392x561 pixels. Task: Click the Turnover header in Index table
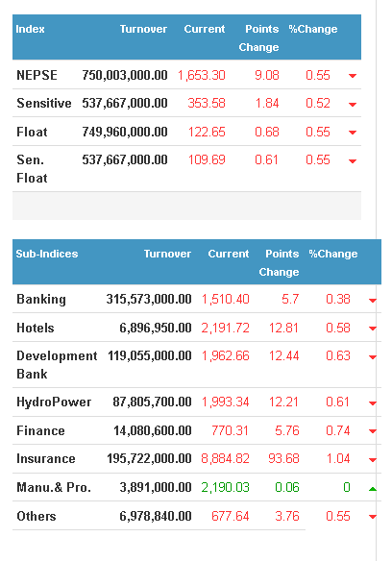click(x=143, y=29)
